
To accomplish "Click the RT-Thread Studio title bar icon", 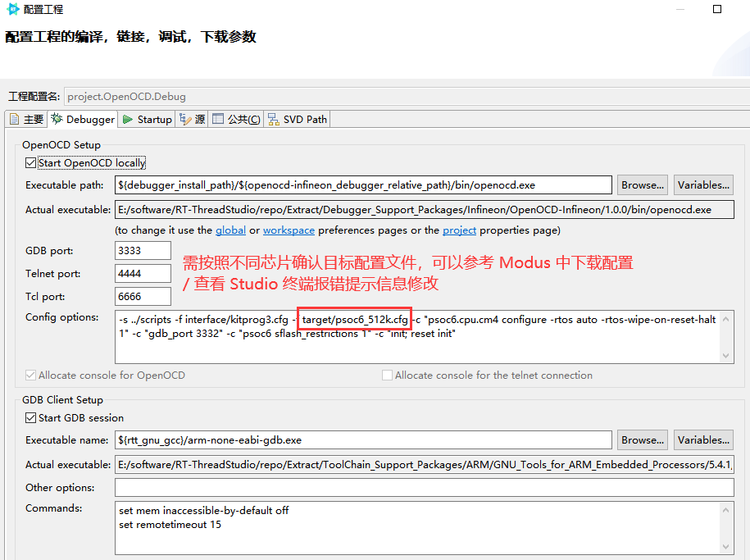I will coord(12,9).
